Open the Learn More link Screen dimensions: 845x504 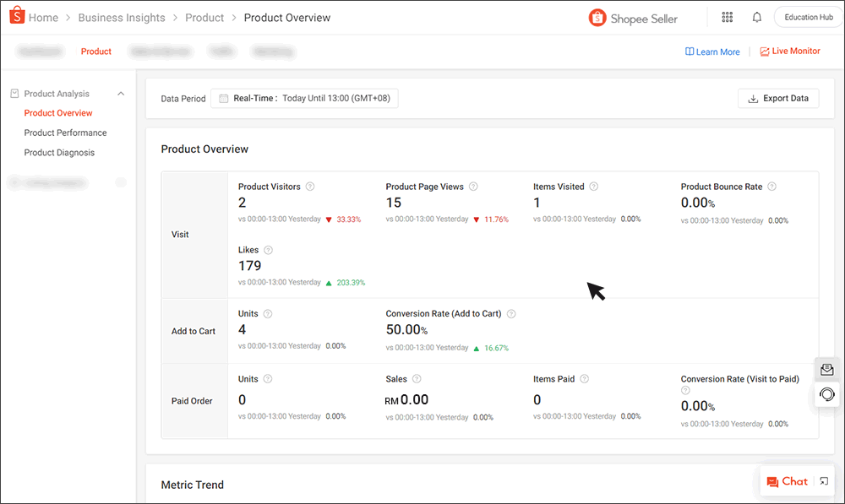[712, 51]
